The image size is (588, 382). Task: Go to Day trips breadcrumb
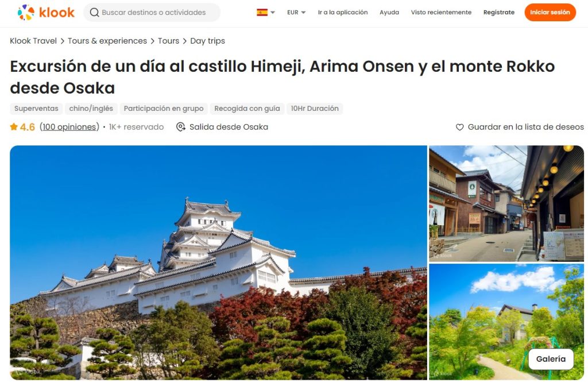pos(207,41)
